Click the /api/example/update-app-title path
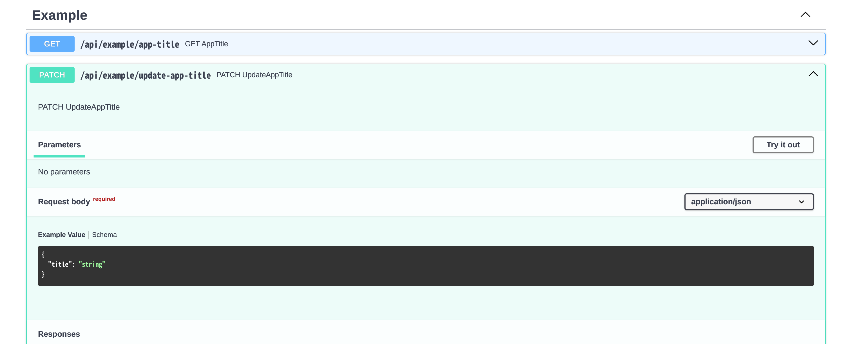Screen dimensions: 868x344 tap(146, 75)
